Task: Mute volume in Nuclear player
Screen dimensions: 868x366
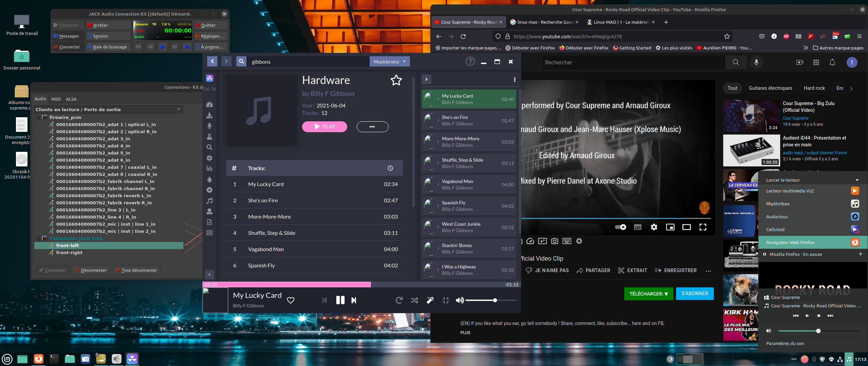Action: point(459,300)
